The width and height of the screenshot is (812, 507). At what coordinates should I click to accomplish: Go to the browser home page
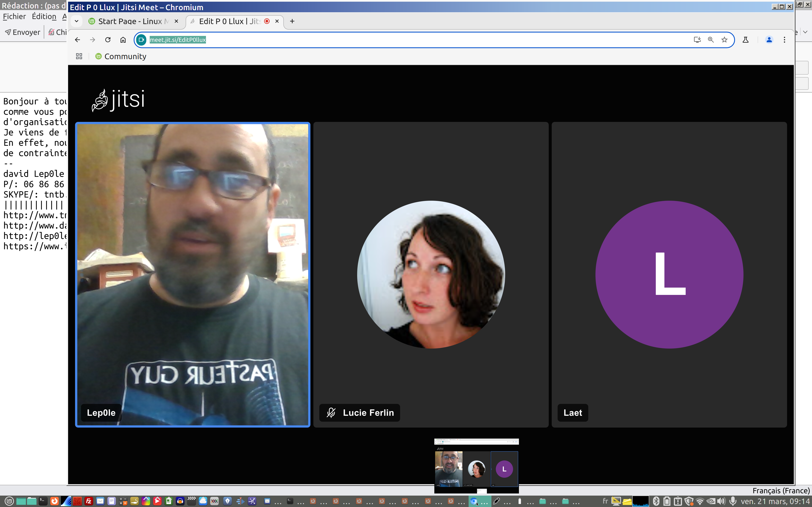tap(123, 40)
